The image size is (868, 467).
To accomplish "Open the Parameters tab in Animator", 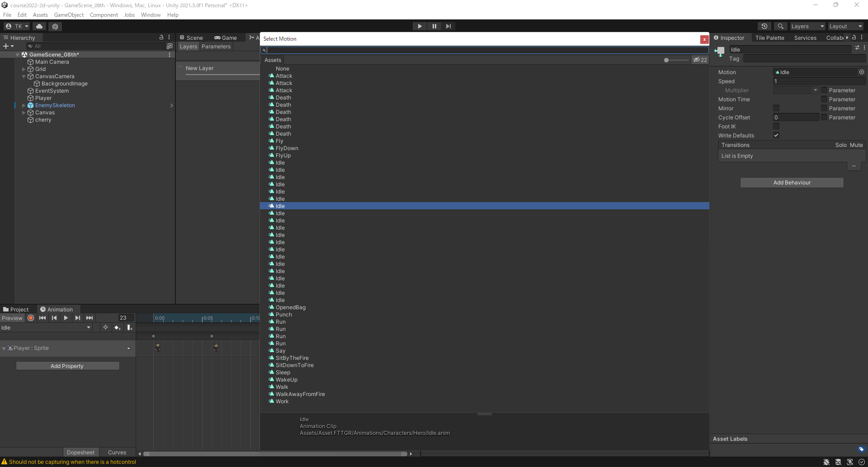I will [x=216, y=47].
